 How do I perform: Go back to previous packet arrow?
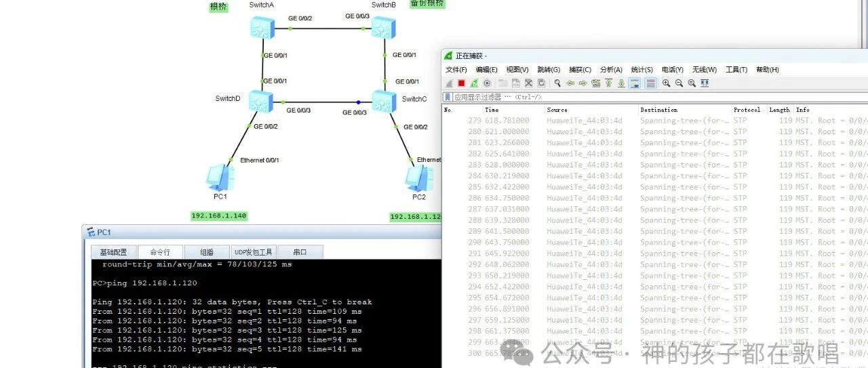click(x=570, y=83)
